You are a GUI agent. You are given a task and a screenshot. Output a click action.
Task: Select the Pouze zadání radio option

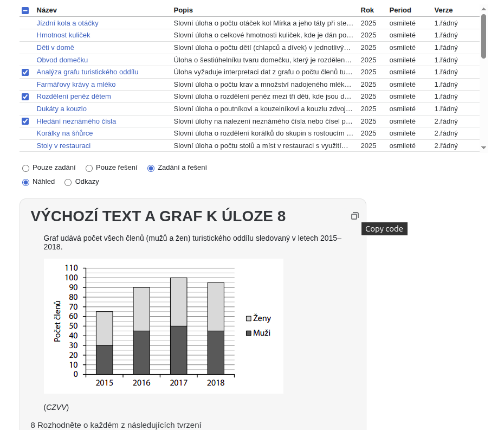pos(25,168)
